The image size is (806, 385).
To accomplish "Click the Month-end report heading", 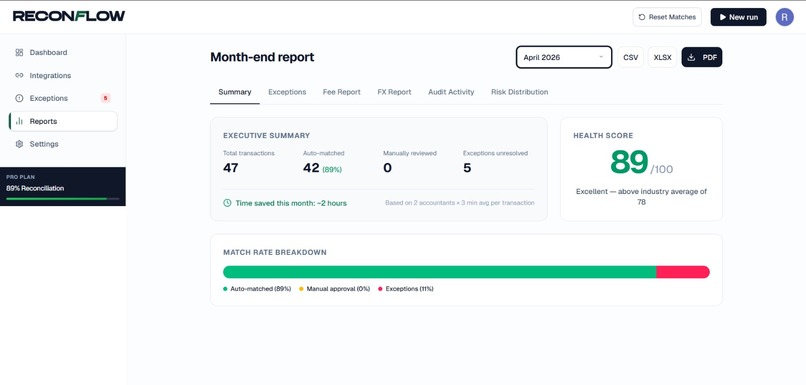I will point(262,57).
